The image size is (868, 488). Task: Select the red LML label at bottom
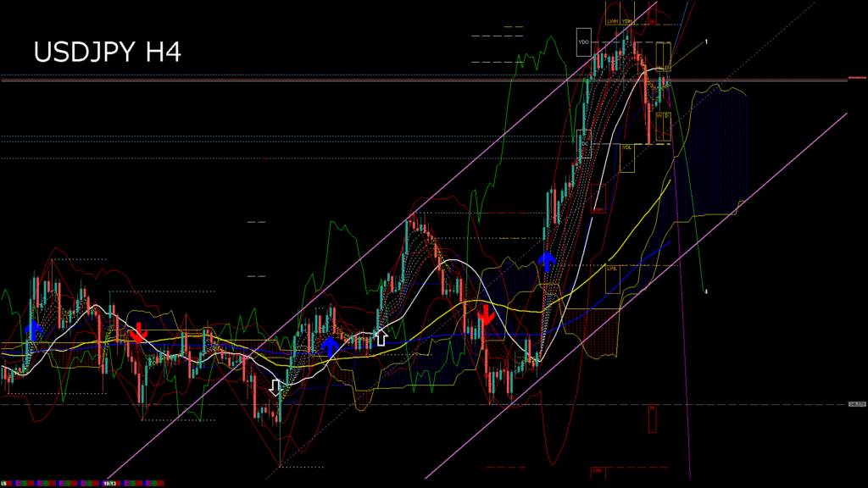pos(598,469)
